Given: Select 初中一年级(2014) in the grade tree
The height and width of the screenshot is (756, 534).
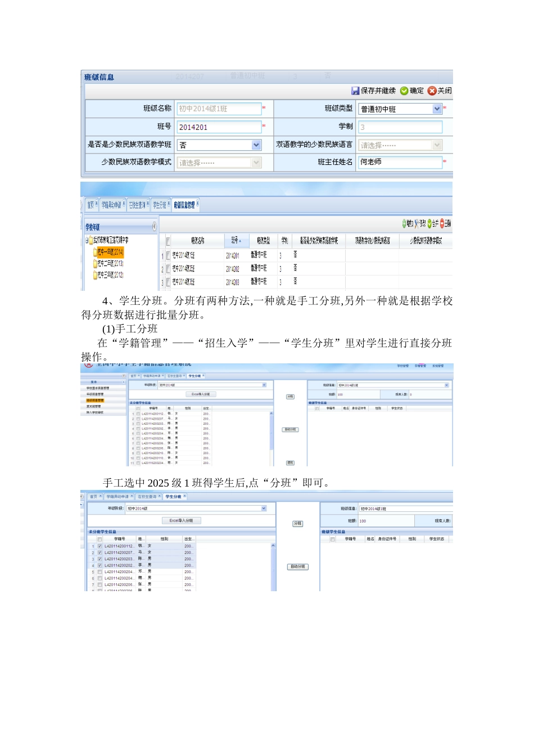Looking at the screenshot, I should 110,253.
